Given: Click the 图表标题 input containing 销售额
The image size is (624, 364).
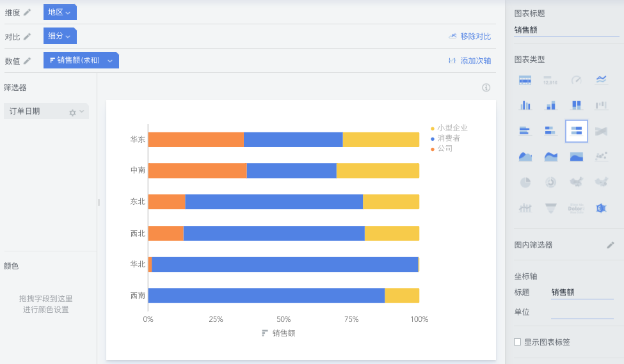Looking at the screenshot, I should tap(566, 30).
